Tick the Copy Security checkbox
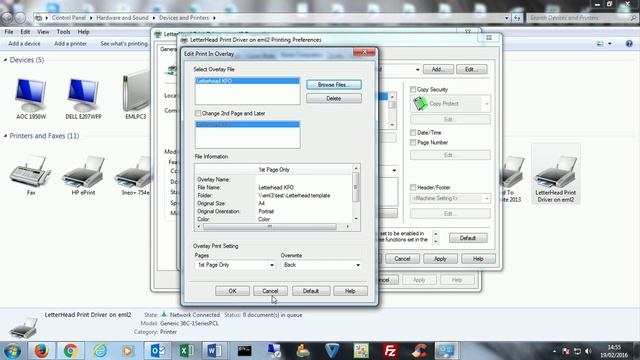640x360 pixels. 413,89
